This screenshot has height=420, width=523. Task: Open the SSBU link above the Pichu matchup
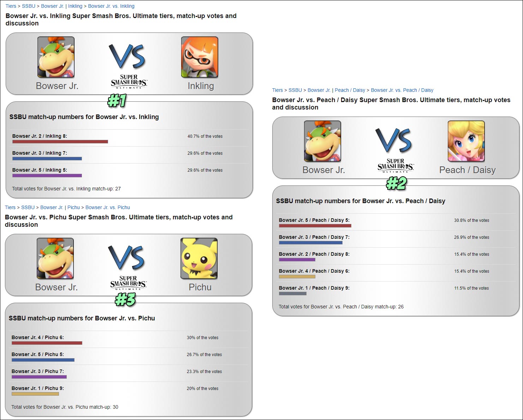coord(28,207)
